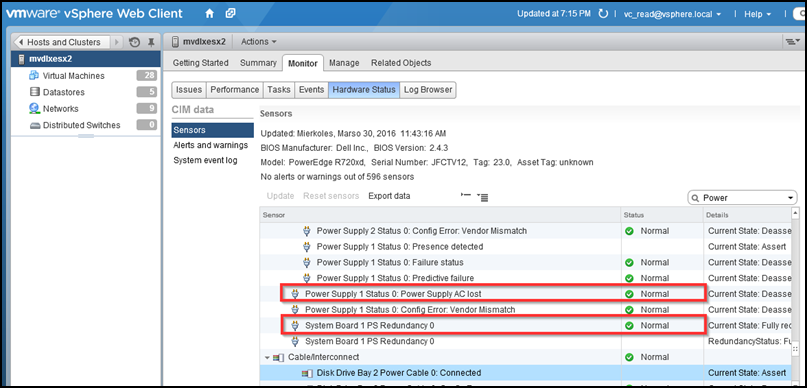This screenshot has height=388, width=807.
Task: Switch to the Getting Started tab
Action: click(200, 63)
